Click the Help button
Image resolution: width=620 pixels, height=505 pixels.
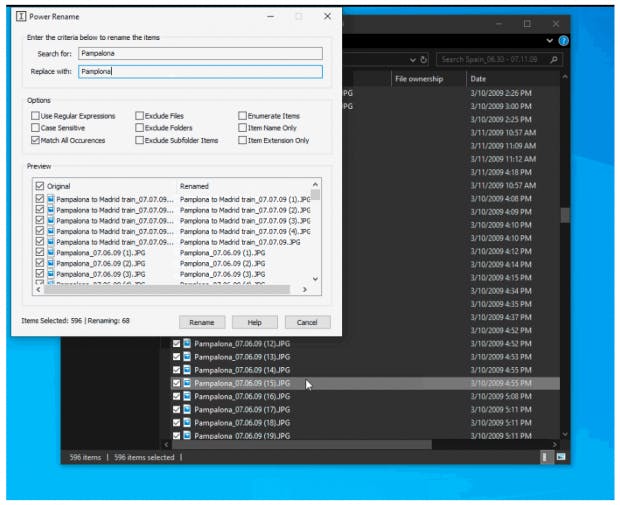[x=255, y=322]
